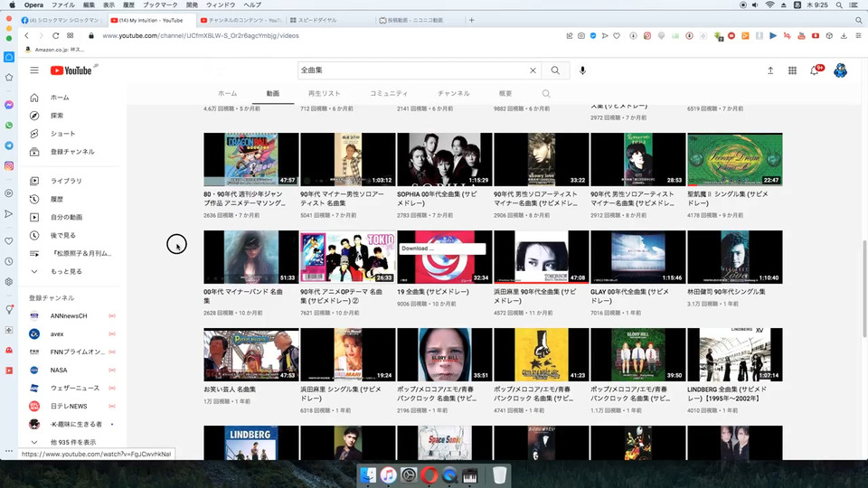Click the magnifier search button

pos(555,70)
